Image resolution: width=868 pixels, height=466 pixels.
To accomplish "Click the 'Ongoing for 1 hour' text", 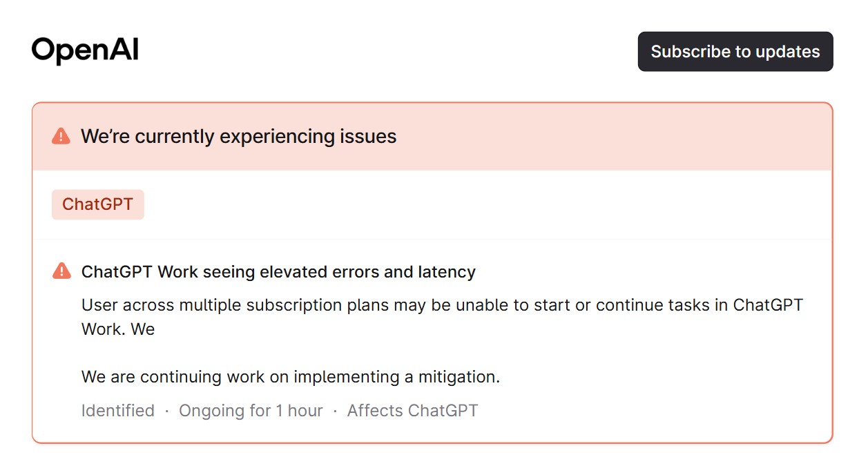I will point(251,411).
